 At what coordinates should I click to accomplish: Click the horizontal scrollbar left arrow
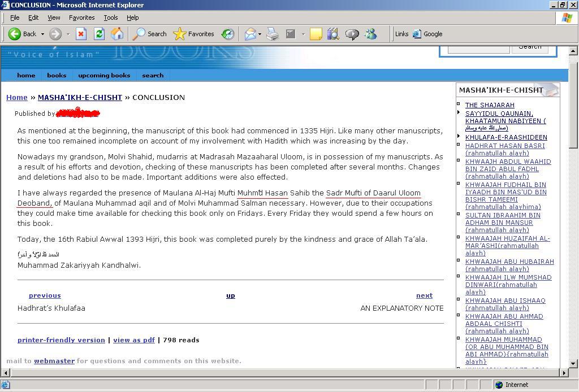(5, 373)
